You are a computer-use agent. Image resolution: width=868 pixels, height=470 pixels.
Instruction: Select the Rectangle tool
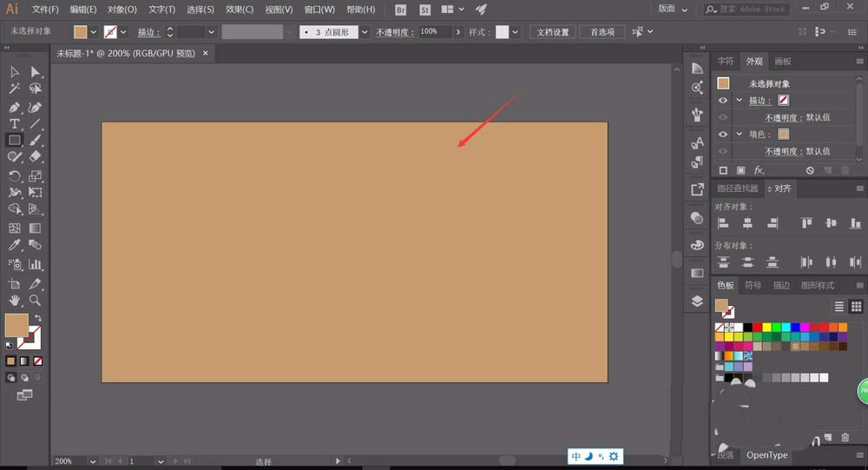coord(15,140)
